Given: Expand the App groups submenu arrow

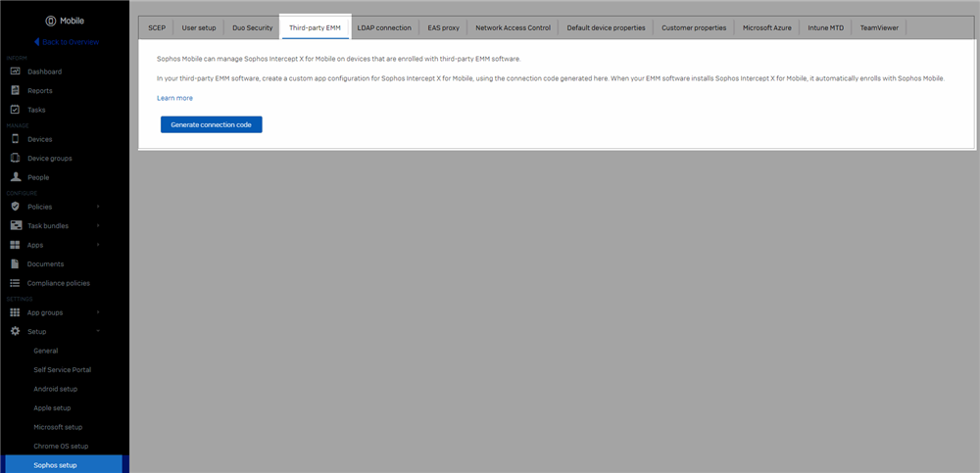Looking at the screenshot, I should coord(98,312).
